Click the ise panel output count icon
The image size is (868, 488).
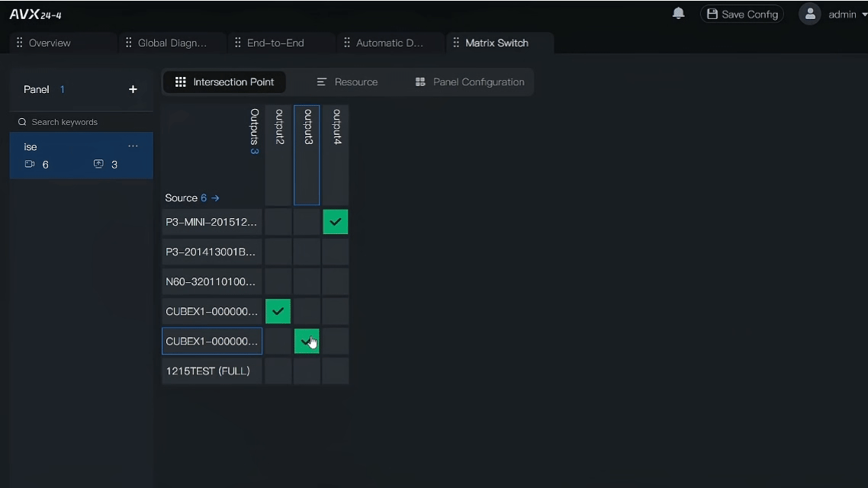tap(98, 165)
